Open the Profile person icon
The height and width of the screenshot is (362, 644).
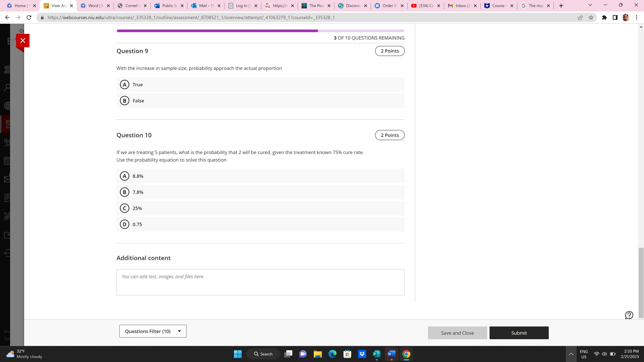[x=8, y=87]
